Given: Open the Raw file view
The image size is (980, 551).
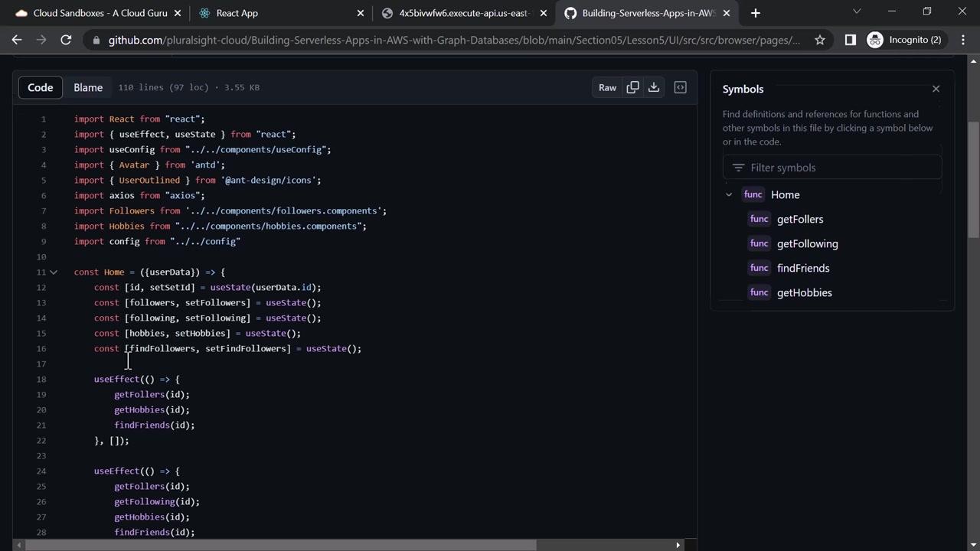Looking at the screenshot, I should pyautogui.click(x=607, y=87).
